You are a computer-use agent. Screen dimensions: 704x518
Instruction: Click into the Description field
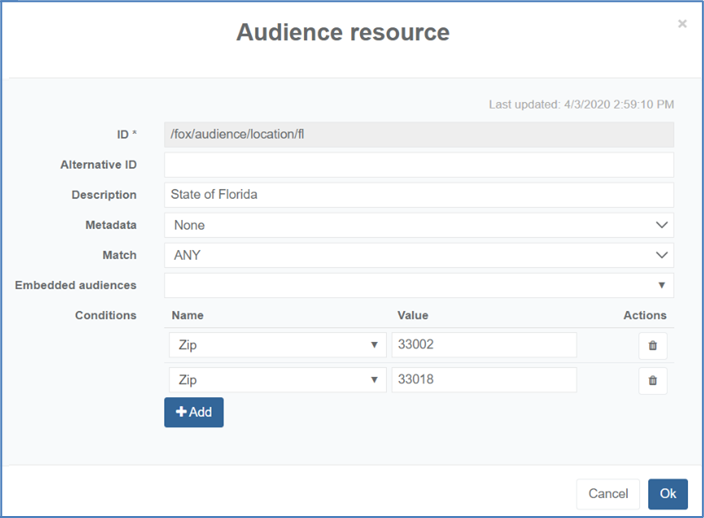[418, 195]
